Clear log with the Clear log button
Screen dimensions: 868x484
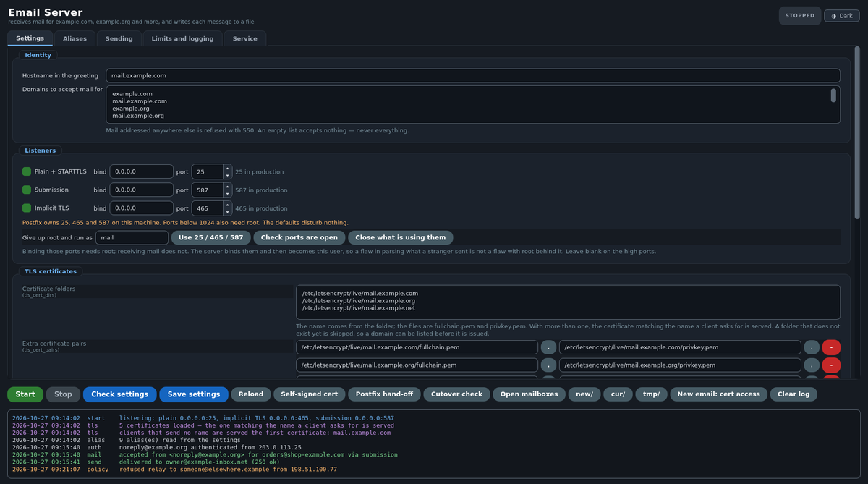click(x=793, y=394)
